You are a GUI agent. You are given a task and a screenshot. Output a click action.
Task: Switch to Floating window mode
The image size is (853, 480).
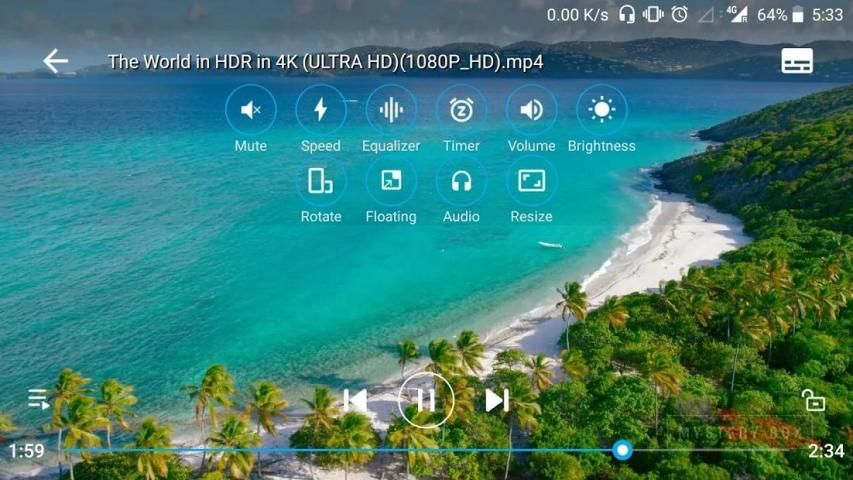pyautogui.click(x=391, y=181)
